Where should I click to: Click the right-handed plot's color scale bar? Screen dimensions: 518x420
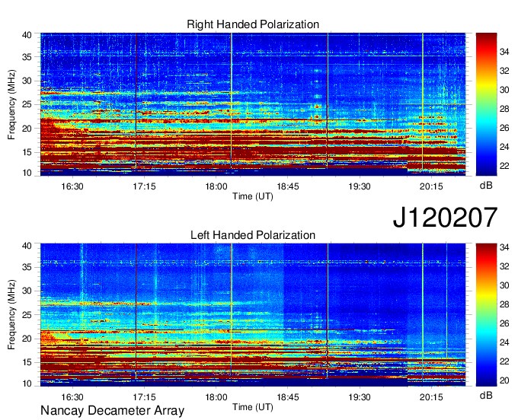tap(486, 104)
